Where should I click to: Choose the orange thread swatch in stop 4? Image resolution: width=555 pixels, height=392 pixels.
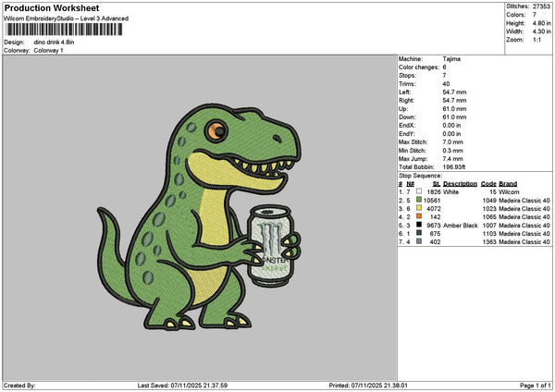tap(419, 216)
